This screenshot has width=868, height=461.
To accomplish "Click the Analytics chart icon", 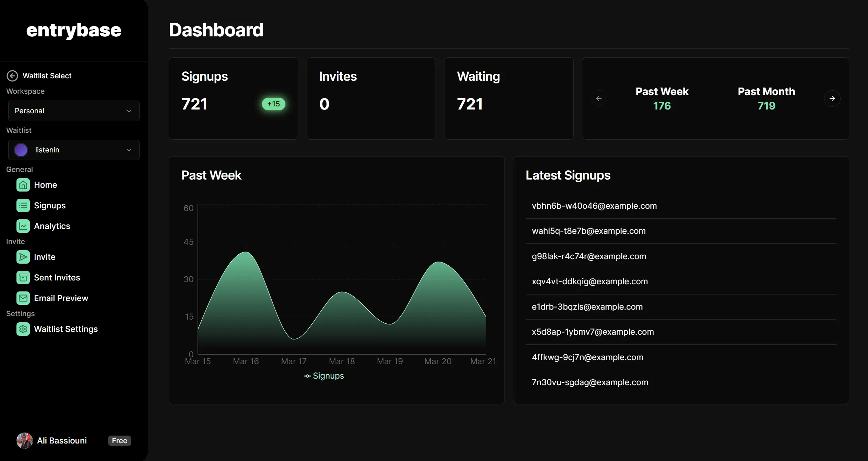I will click(23, 226).
